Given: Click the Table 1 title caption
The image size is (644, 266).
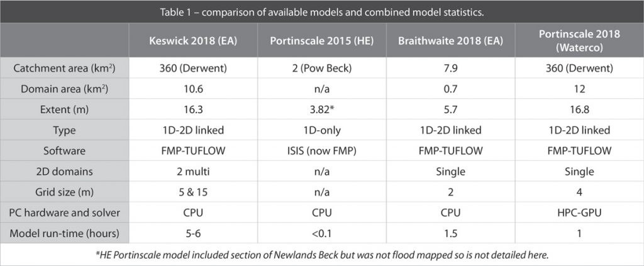Looking at the screenshot, I should tap(322, 11).
